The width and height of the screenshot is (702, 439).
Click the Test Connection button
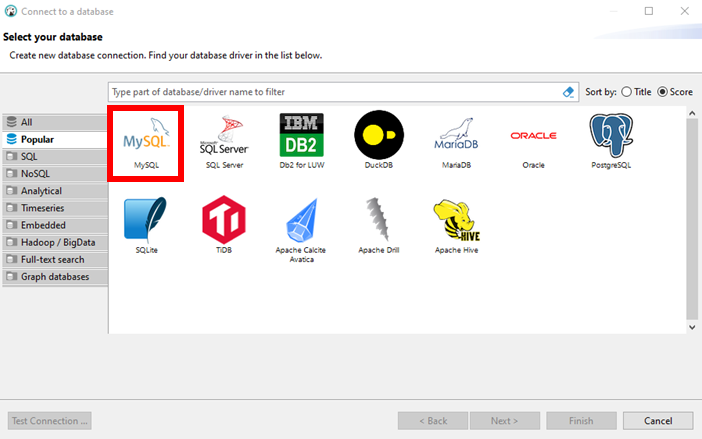[49, 421]
